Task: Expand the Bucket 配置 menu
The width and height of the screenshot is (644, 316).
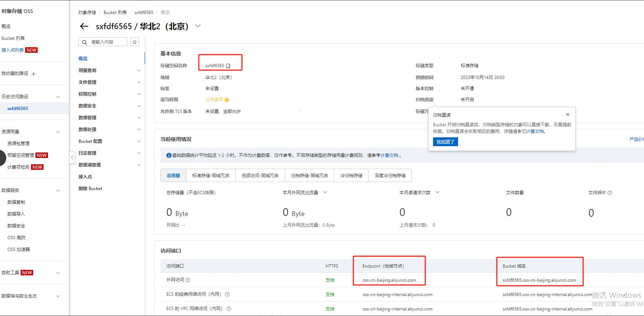Action: click(x=139, y=141)
